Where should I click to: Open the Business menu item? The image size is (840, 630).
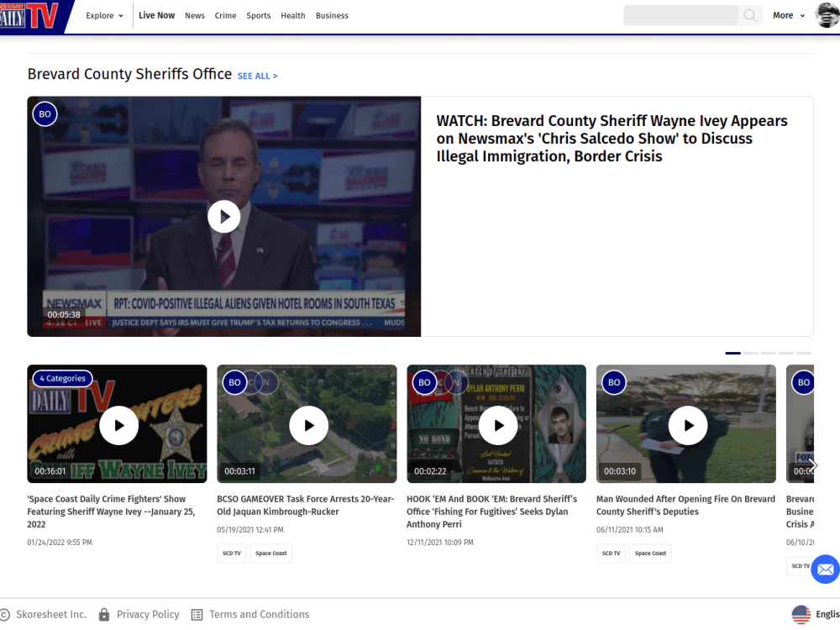click(332, 15)
